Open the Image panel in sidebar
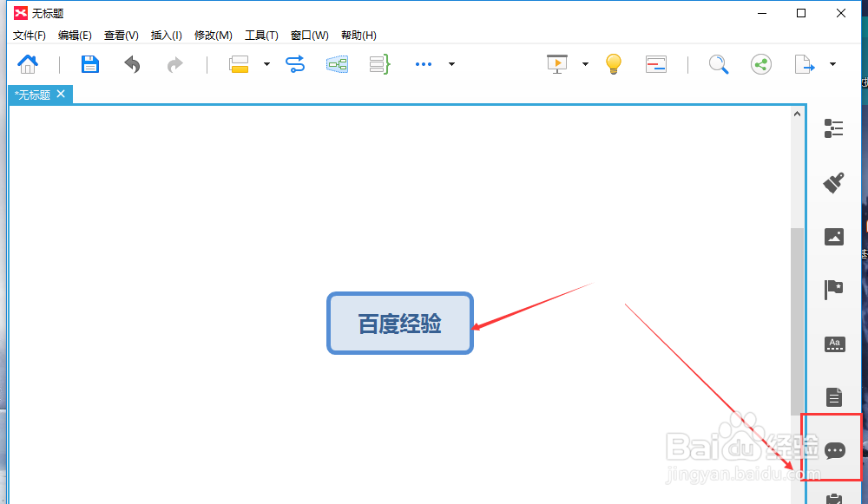 click(x=834, y=237)
